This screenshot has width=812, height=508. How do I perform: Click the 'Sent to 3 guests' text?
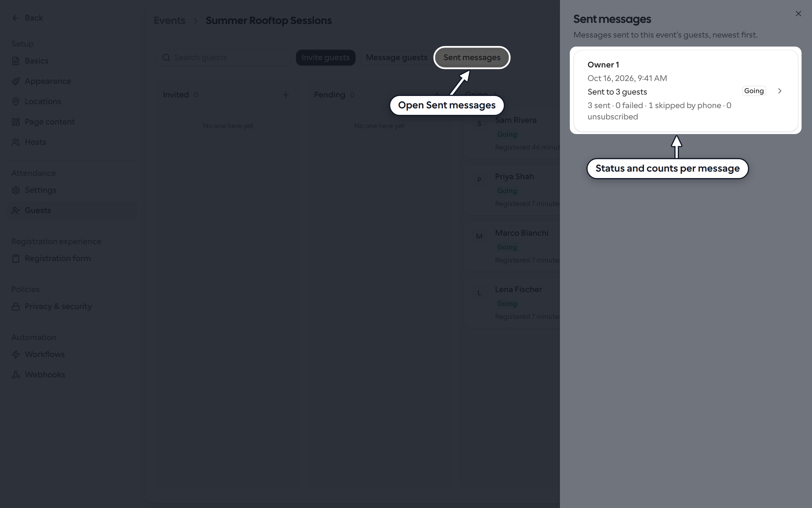pyautogui.click(x=617, y=92)
